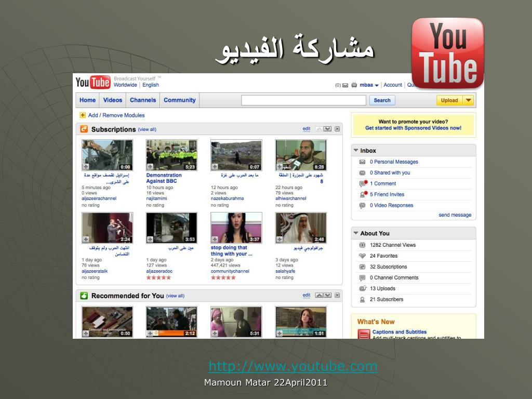Open the Account link
The width and height of the screenshot is (532, 399).
[393, 85]
